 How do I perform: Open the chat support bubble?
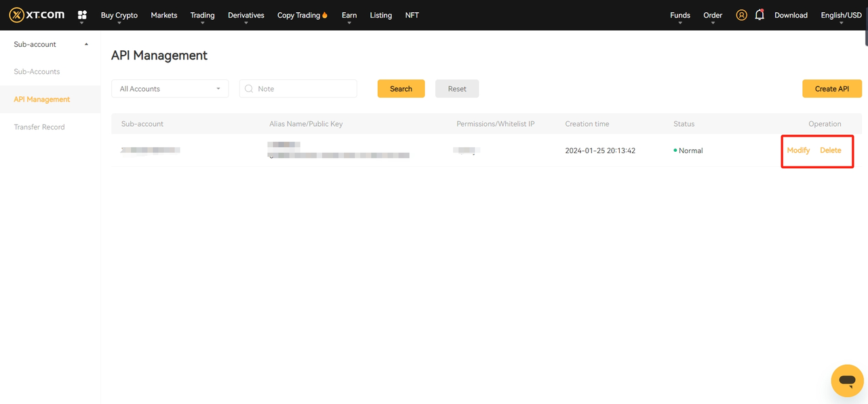tap(847, 380)
